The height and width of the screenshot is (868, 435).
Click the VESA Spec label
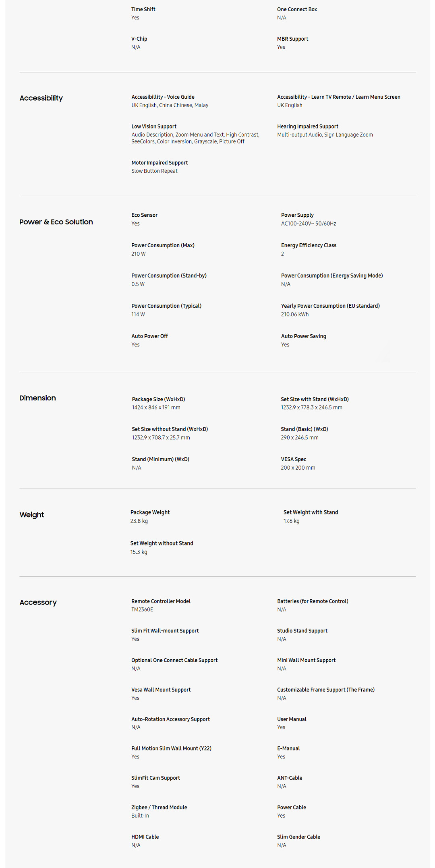coord(293,459)
